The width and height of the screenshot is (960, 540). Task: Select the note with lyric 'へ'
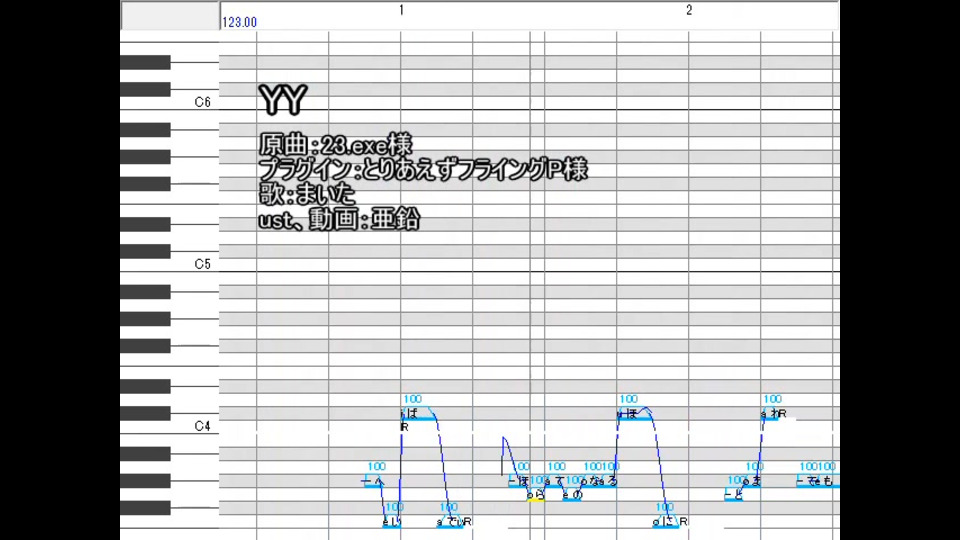pyautogui.click(x=374, y=482)
